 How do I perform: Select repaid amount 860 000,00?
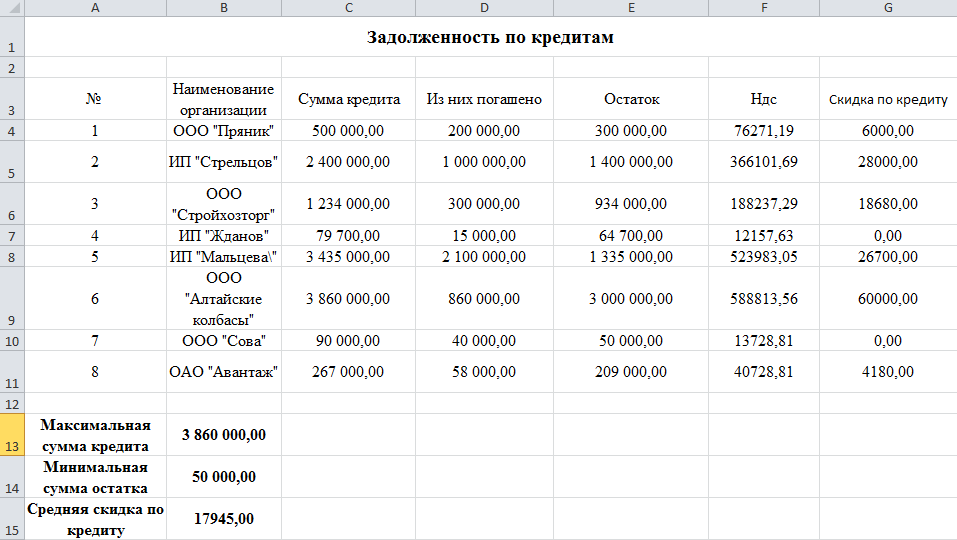pos(485,298)
